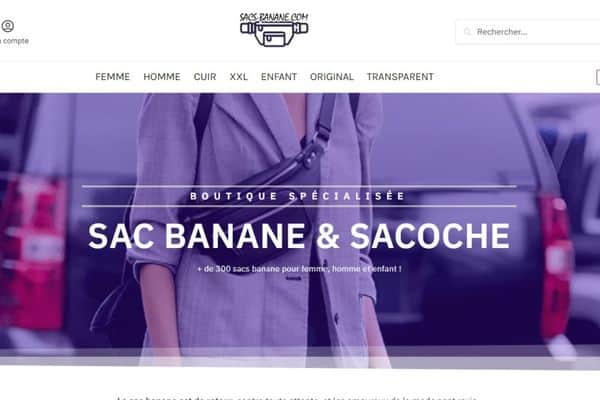Click the intro paragraph below the banner
600x400 pixels.
click(297, 398)
